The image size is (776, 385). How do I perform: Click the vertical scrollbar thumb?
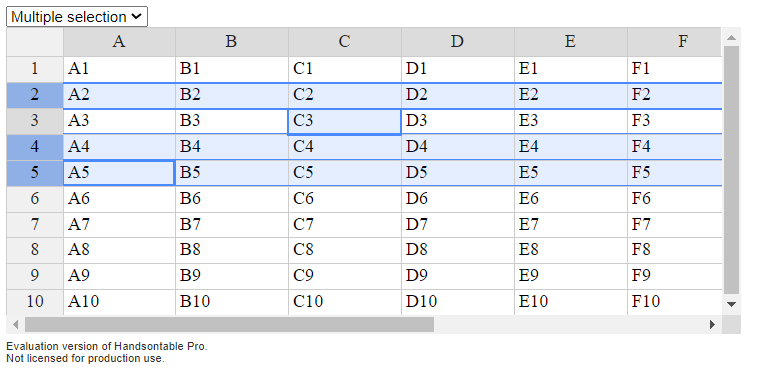point(731,170)
